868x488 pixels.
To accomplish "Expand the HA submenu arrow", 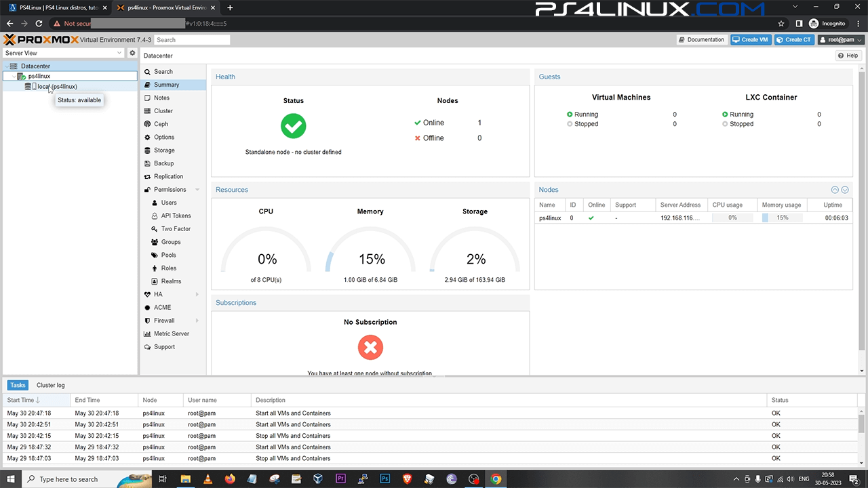I will [x=197, y=294].
